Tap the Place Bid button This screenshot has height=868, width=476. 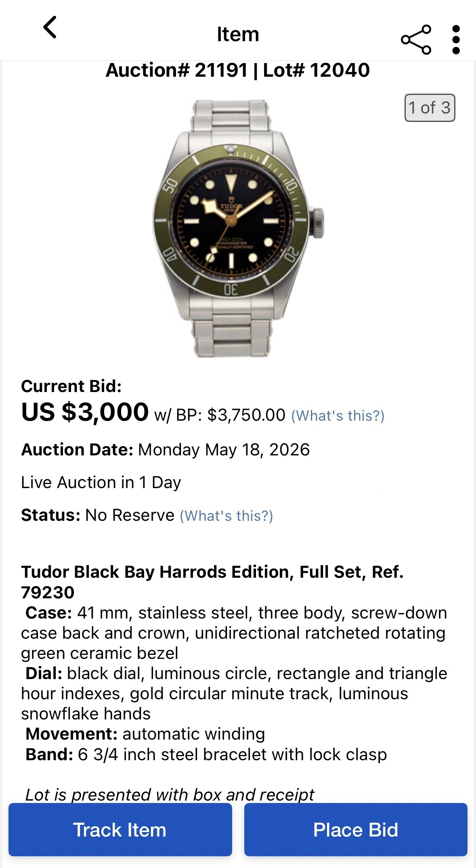pyautogui.click(x=356, y=830)
